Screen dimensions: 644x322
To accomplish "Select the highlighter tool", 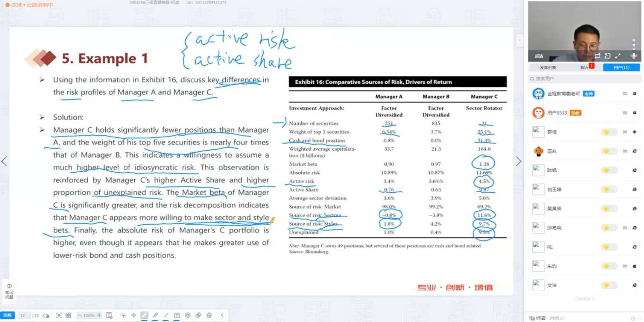I will (x=155, y=316).
